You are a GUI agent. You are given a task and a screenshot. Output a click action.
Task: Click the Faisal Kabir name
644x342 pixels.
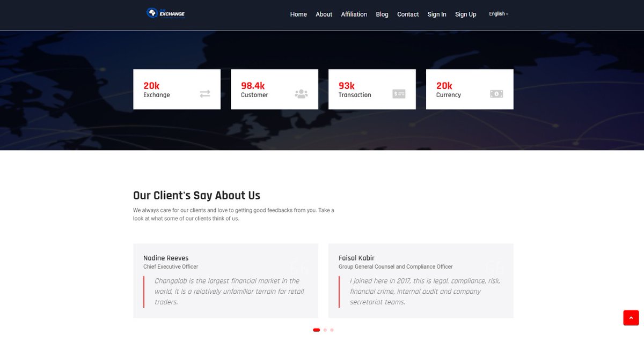(356, 258)
